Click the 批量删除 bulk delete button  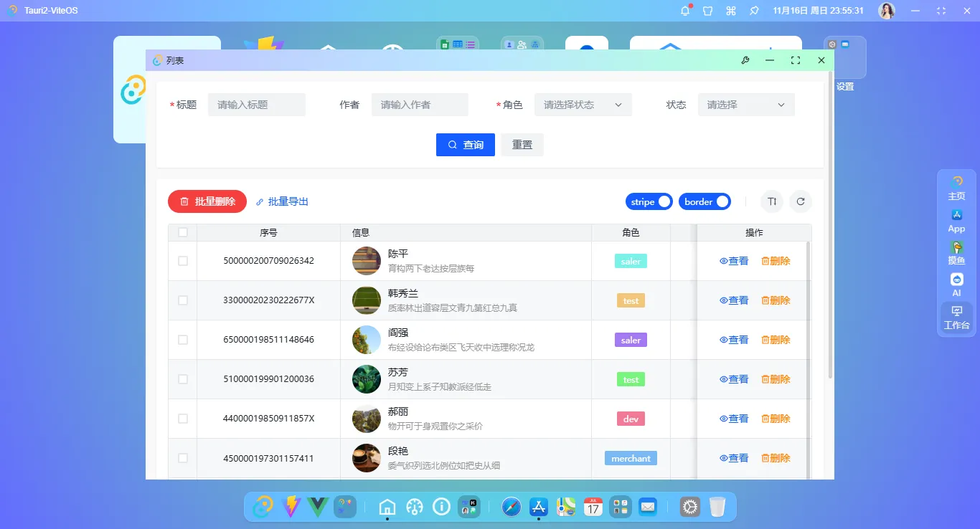coord(207,201)
